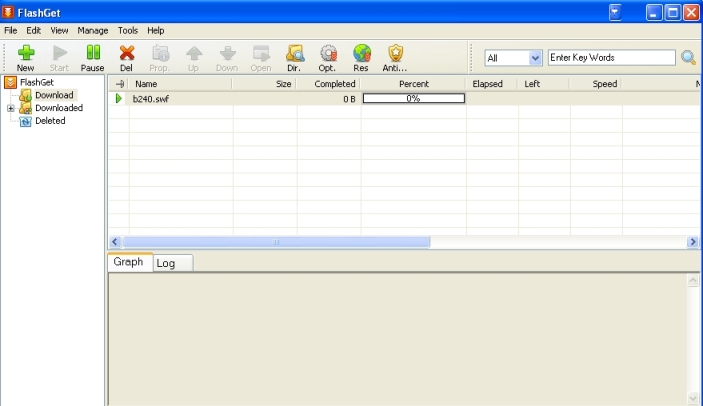The width and height of the screenshot is (703, 406).
Task: Open the Help menu
Action: tap(156, 30)
